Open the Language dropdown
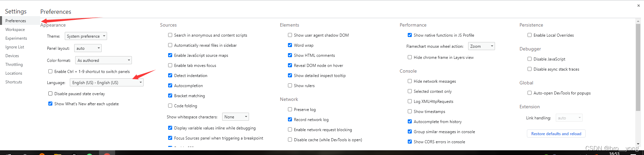The width and height of the screenshot is (644, 155). point(106,83)
